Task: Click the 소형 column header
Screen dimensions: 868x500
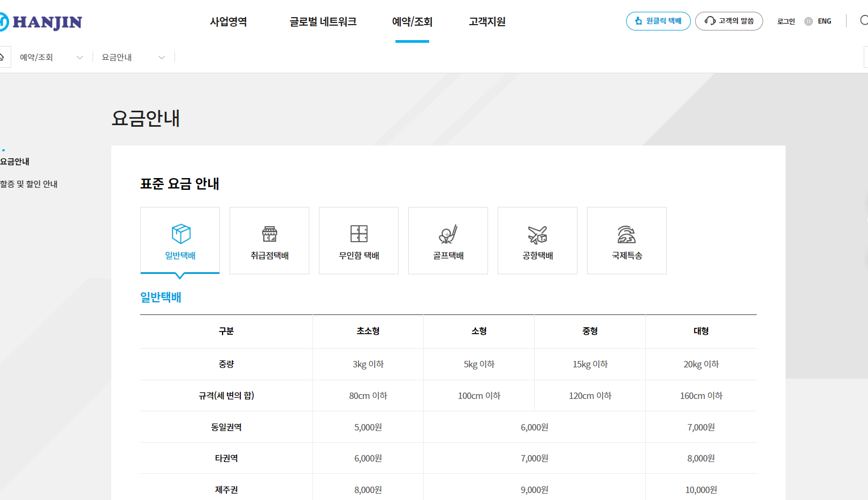Action: pos(479,331)
